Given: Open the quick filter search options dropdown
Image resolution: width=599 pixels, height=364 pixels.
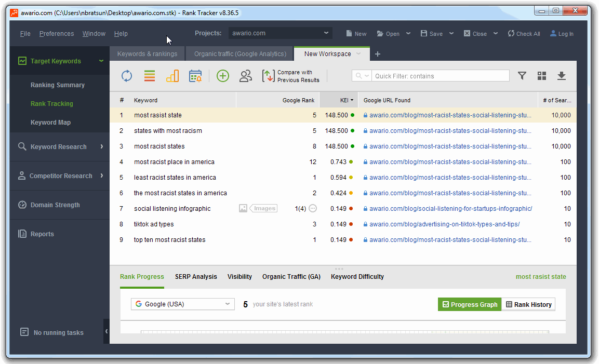Looking at the screenshot, I should point(362,76).
